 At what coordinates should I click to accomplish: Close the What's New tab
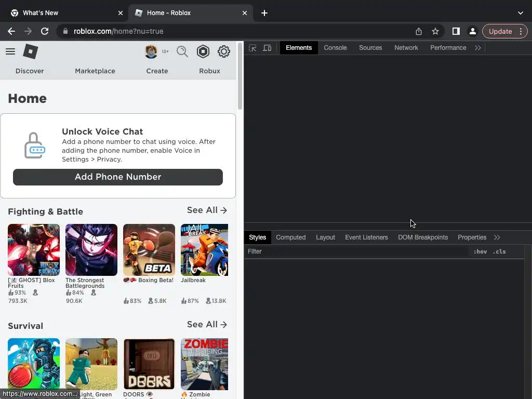pyautogui.click(x=121, y=13)
